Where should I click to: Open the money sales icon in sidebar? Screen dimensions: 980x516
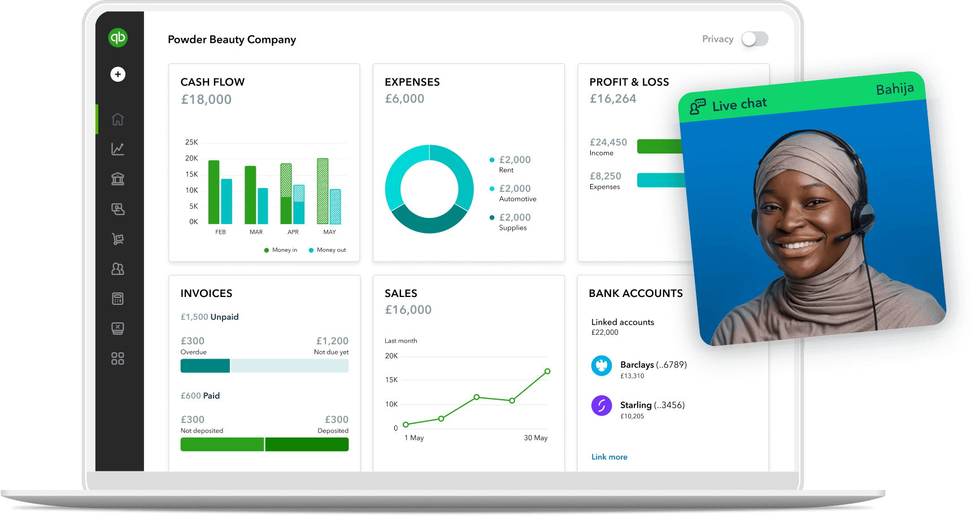pos(117,209)
